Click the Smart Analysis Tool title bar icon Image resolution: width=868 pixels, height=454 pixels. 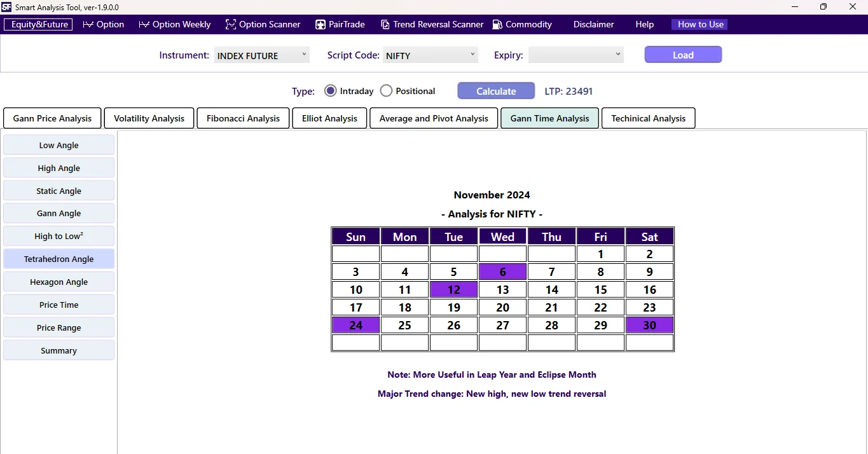click(x=6, y=7)
